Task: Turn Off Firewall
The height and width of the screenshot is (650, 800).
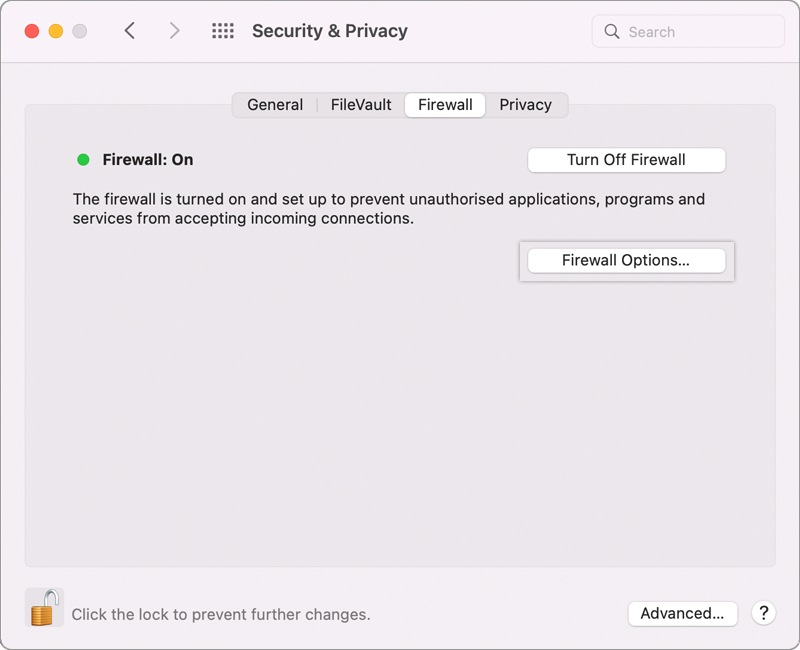Action: coord(626,160)
